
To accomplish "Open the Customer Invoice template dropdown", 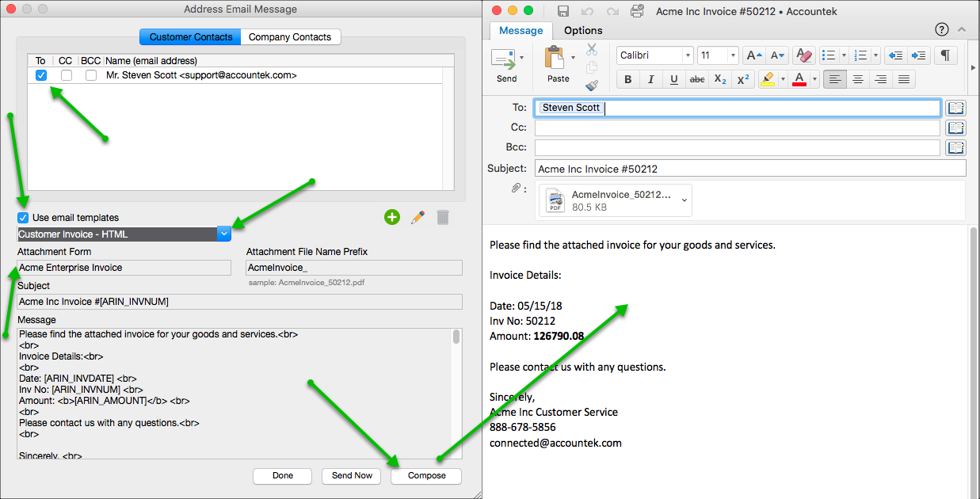I will [224, 234].
